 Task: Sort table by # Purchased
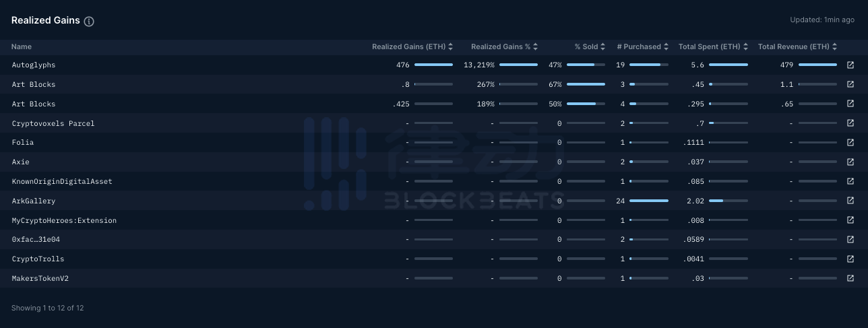[666, 47]
